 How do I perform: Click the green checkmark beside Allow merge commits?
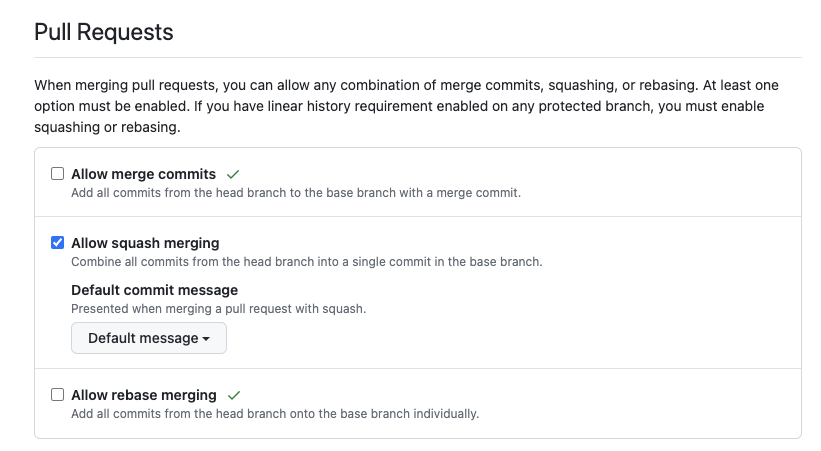pyautogui.click(x=233, y=174)
